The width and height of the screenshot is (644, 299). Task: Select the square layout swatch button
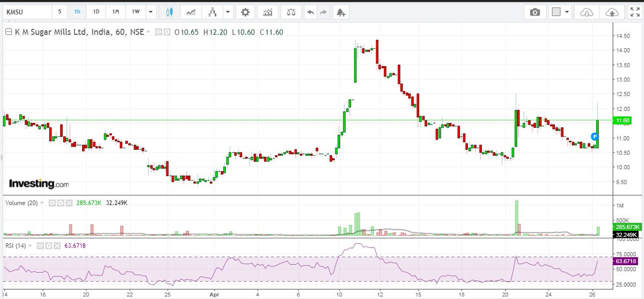(x=557, y=11)
